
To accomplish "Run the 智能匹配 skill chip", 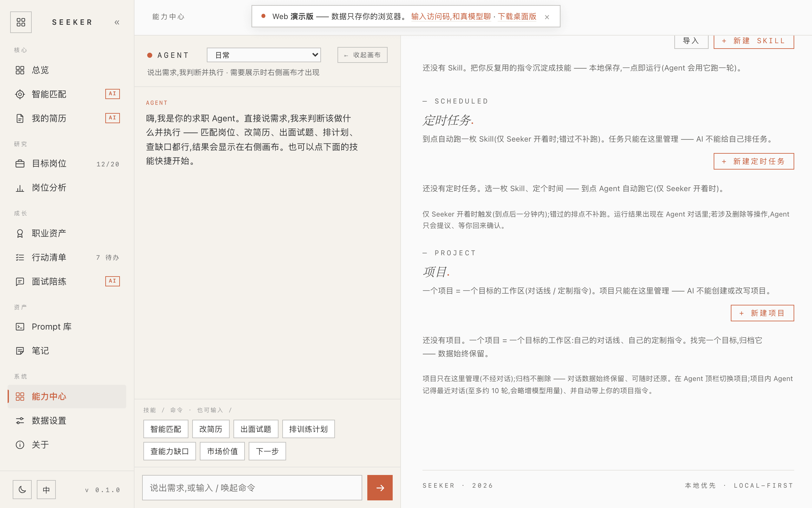I will coord(166,429).
